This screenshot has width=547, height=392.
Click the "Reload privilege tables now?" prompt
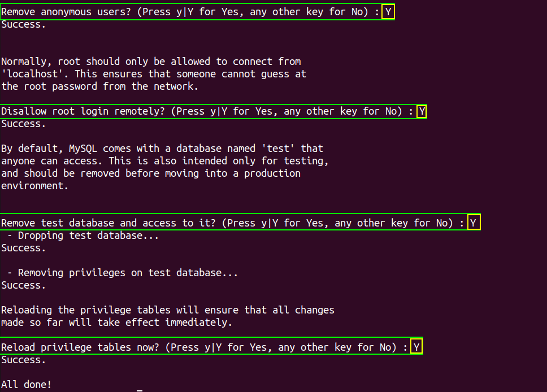[x=205, y=347]
